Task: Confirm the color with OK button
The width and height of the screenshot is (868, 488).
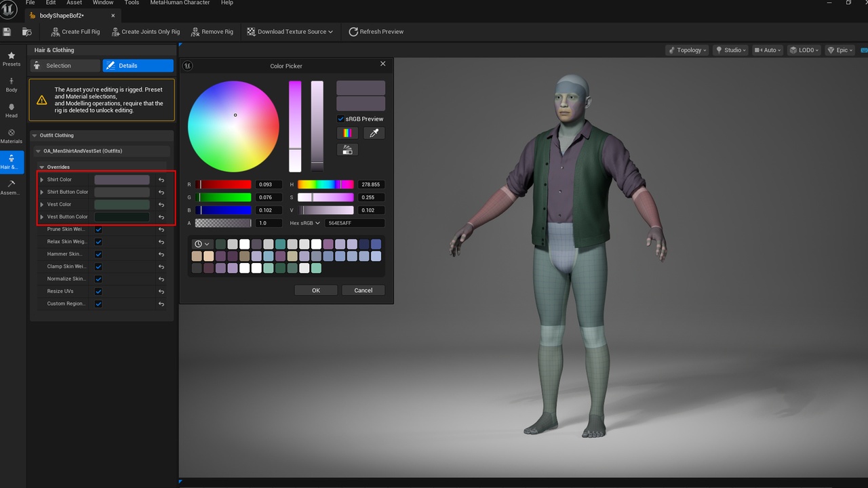Action: click(x=316, y=290)
